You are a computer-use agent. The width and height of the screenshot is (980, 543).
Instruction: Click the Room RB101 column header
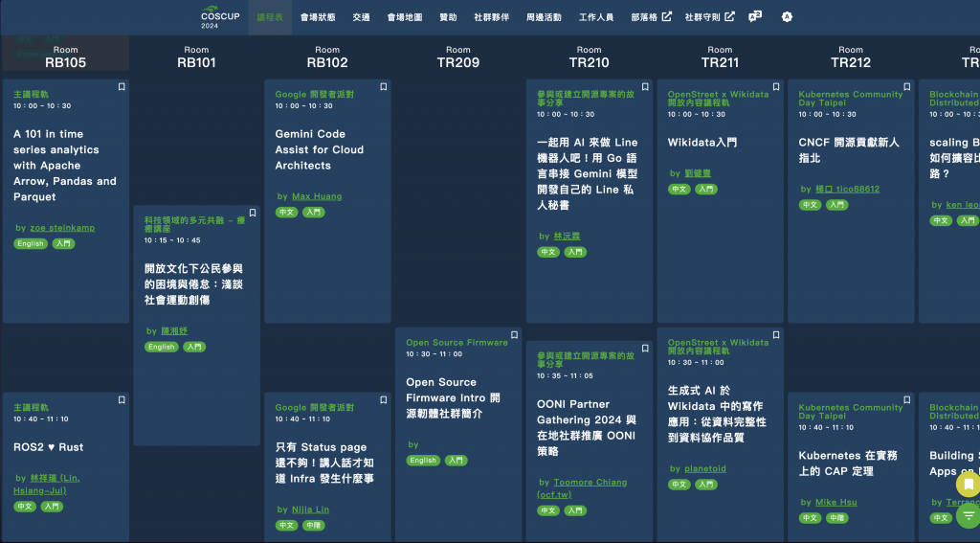click(x=196, y=57)
